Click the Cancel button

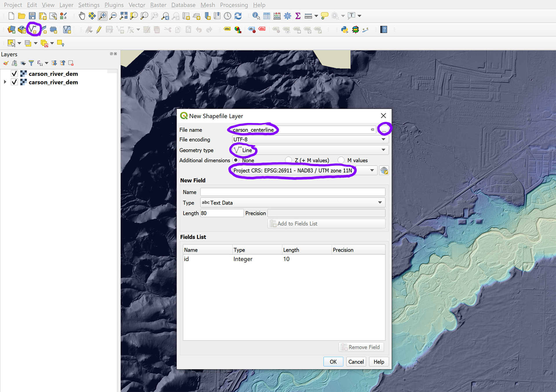coord(356,362)
